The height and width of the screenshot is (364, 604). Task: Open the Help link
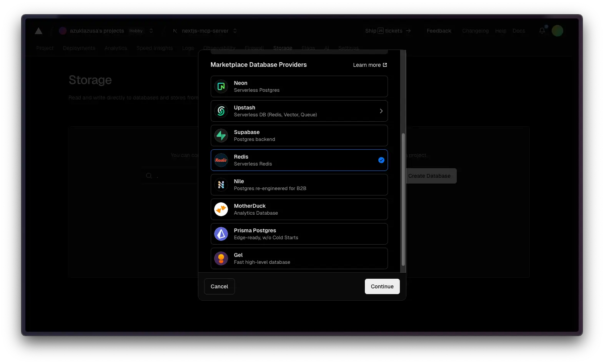501,31
